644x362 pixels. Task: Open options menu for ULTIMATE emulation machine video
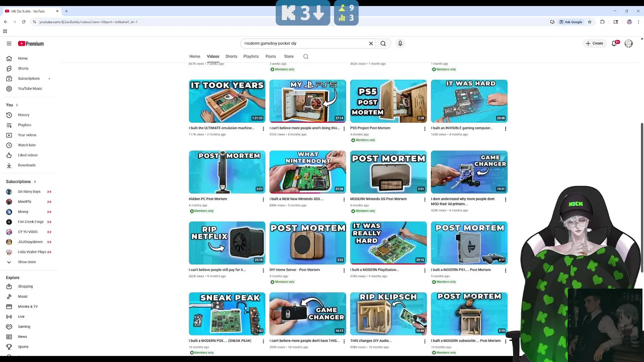pos(263,129)
